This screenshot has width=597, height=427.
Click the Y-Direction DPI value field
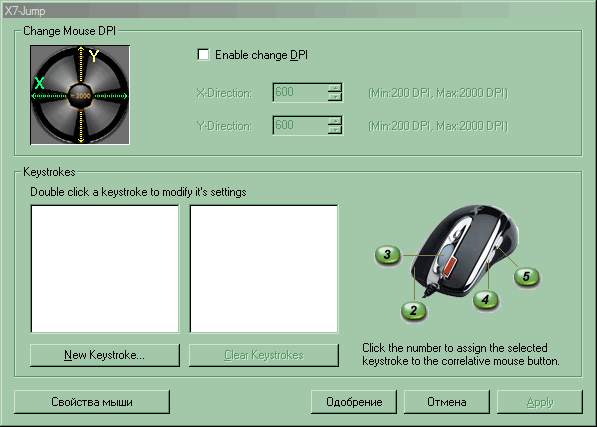[300, 126]
